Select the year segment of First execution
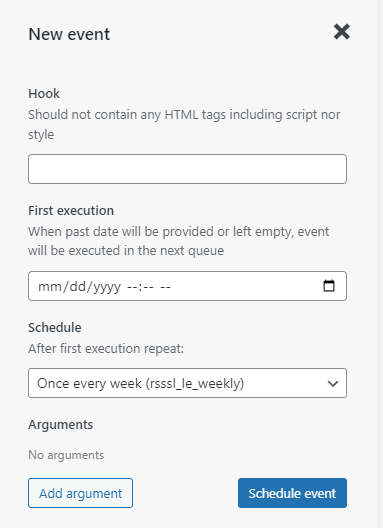 click(x=107, y=287)
